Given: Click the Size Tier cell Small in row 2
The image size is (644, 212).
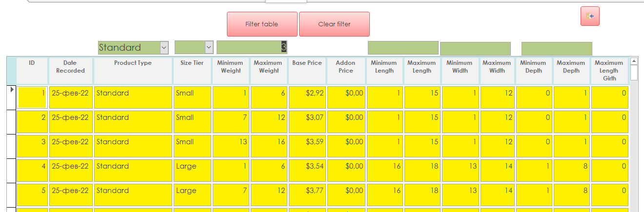Looking at the screenshot, I should point(193,122).
